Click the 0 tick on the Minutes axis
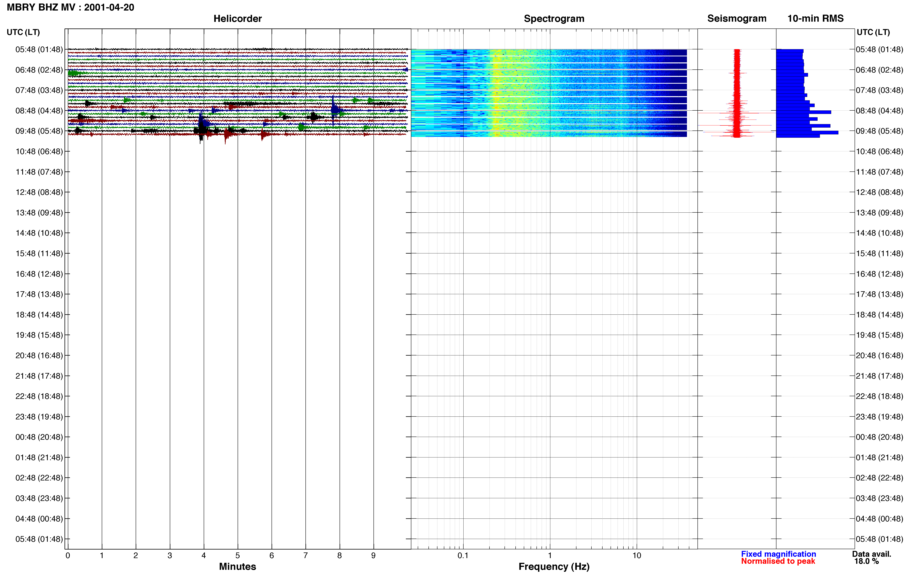The image size is (924, 578). (68, 555)
